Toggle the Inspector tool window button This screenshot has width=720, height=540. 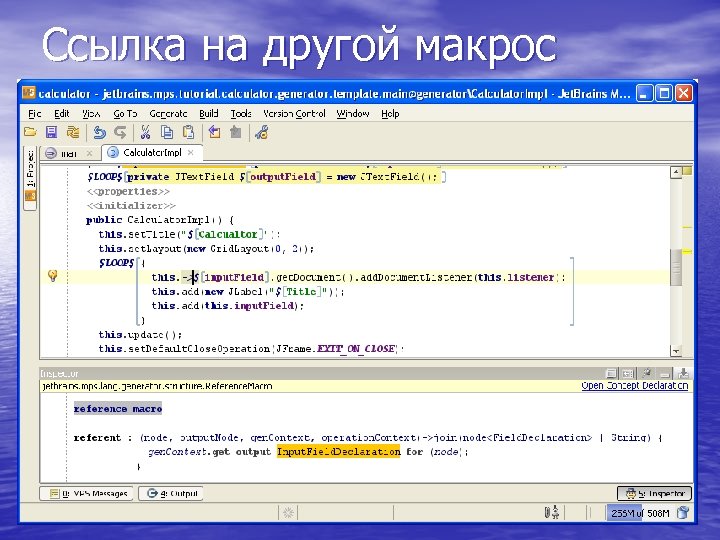[654, 494]
